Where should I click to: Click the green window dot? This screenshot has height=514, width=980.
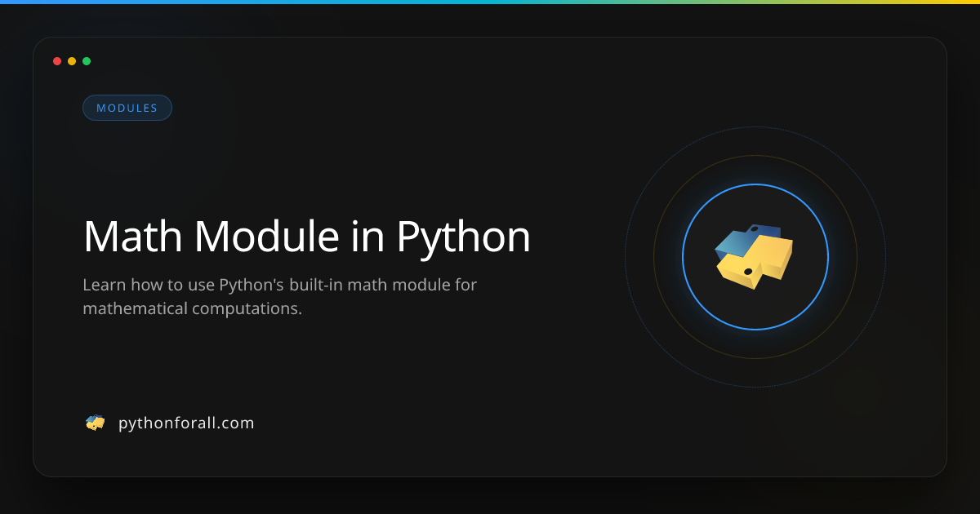87,61
